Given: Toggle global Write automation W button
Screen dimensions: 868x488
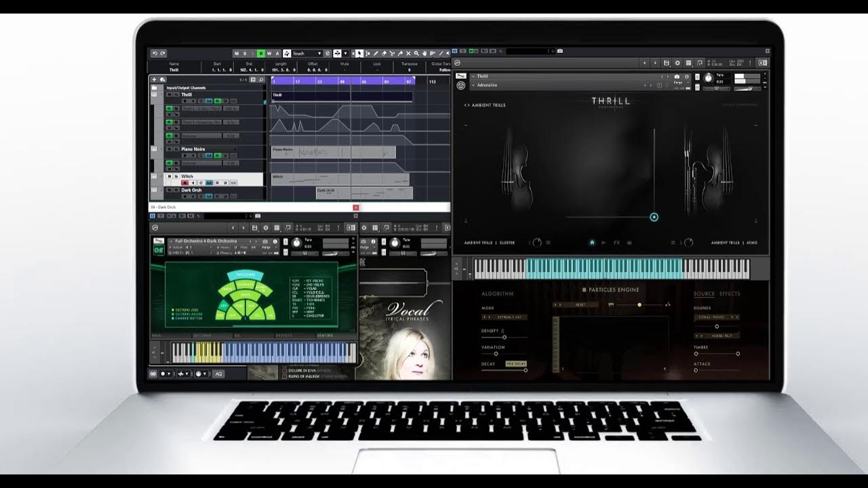Looking at the screenshot, I should click(269, 54).
